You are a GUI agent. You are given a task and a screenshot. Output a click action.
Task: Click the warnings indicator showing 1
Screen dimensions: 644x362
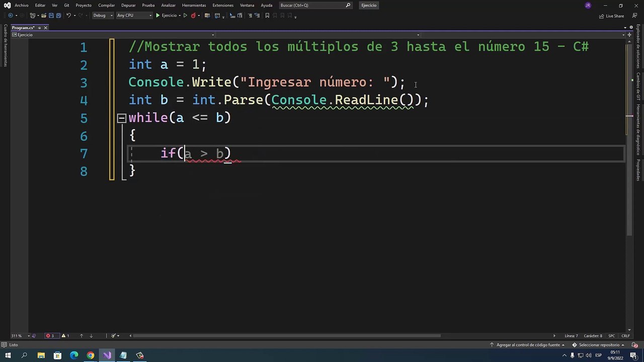65,336
